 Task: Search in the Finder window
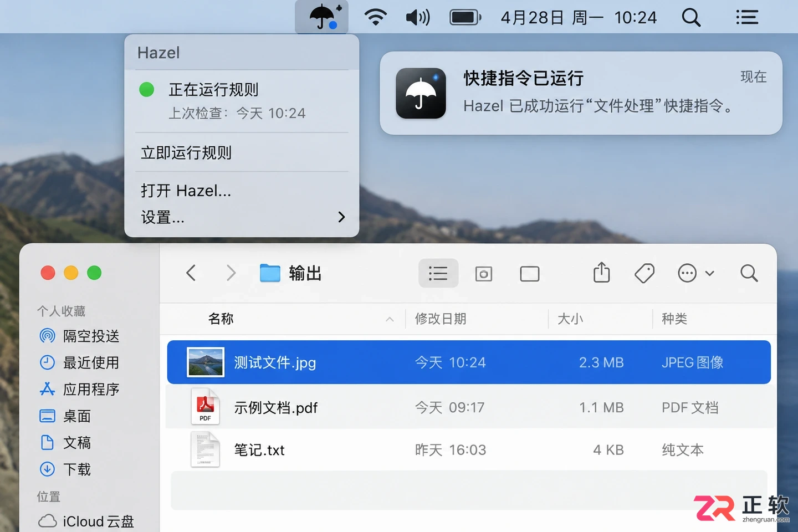pyautogui.click(x=749, y=273)
